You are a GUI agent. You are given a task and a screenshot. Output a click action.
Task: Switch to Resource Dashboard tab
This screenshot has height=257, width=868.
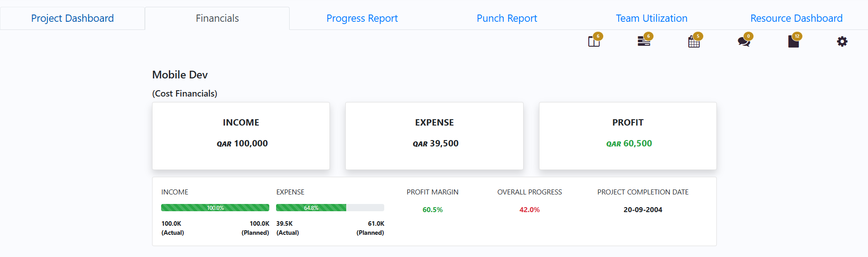[796, 19]
